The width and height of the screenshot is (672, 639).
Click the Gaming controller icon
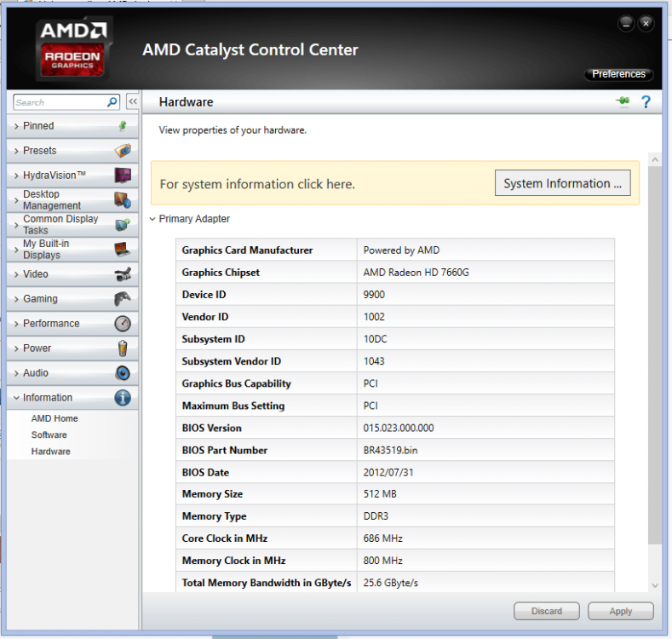(x=123, y=298)
